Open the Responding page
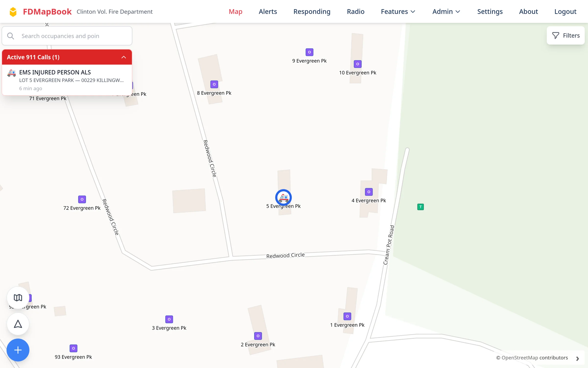588x368 pixels. click(312, 12)
